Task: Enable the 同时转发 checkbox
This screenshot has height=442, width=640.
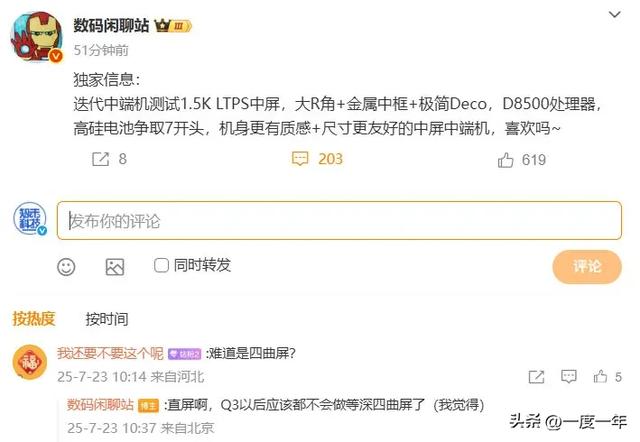Action: [x=161, y=265]
